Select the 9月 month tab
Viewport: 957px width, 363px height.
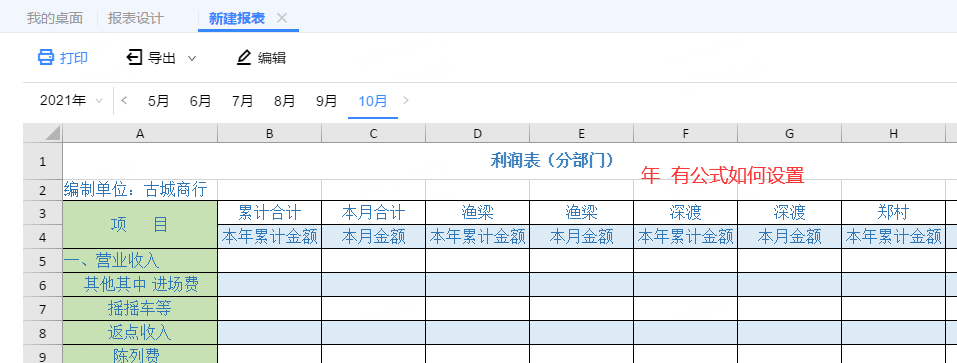pyautogui.click(x=327, y=101)
